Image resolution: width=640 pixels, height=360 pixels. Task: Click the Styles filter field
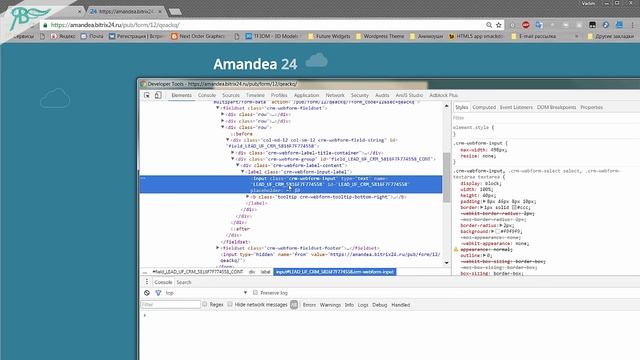point(545,118)
